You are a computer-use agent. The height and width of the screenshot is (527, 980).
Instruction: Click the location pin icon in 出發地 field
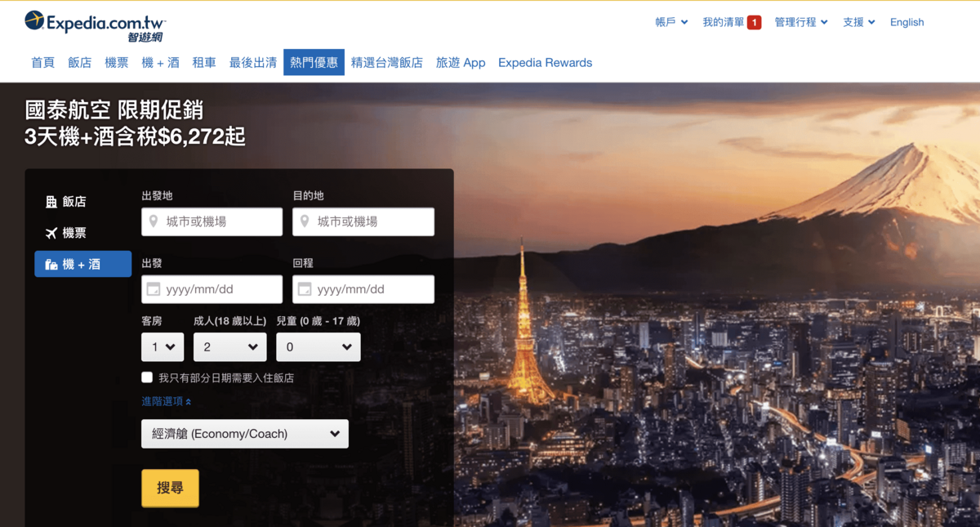[x=153, y=221]
